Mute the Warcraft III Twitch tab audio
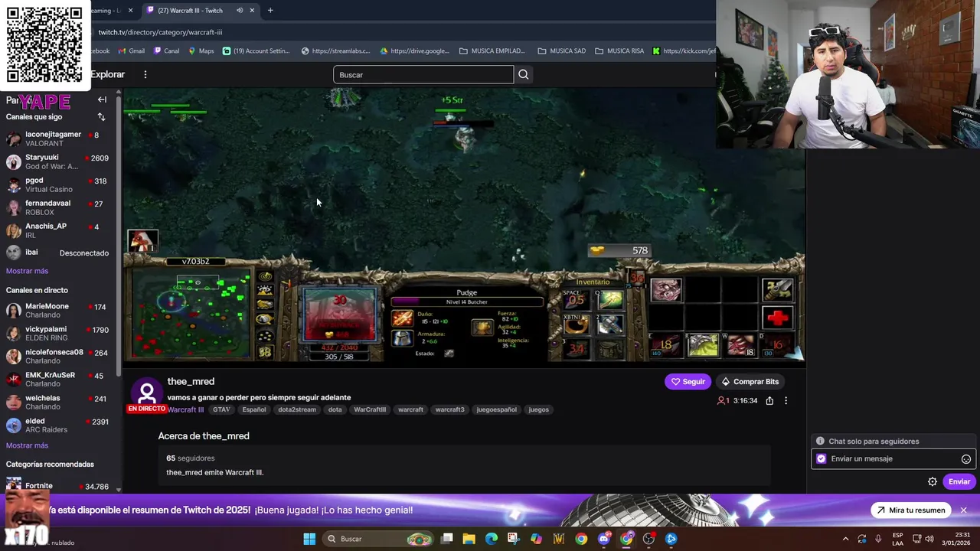The image size is (980, 551). (240, 11)
